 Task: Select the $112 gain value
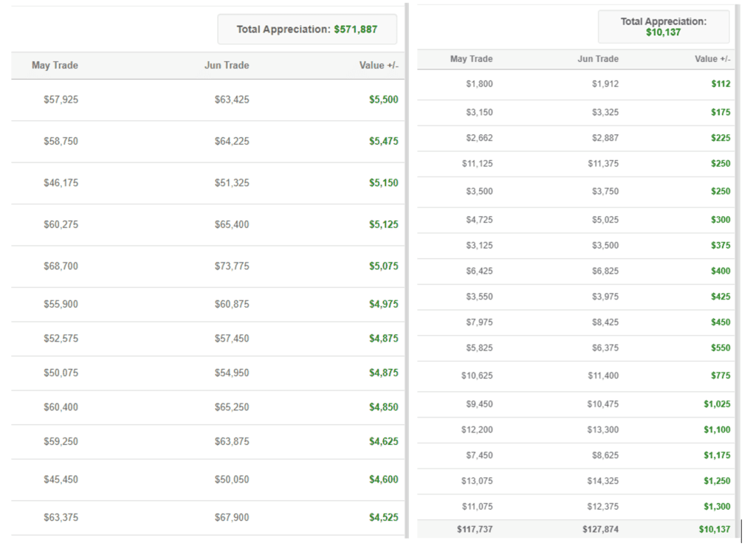pos(721,84)
